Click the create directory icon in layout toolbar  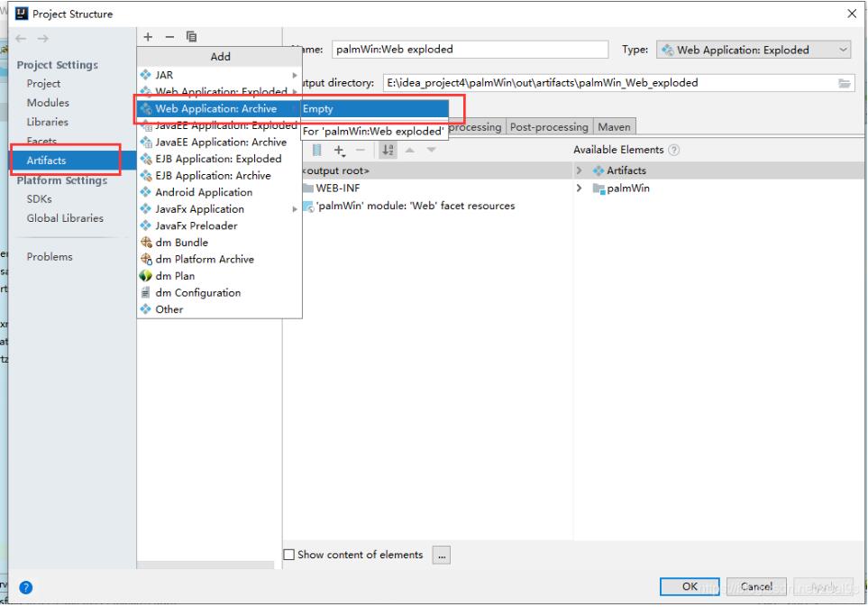pos(316,150)
